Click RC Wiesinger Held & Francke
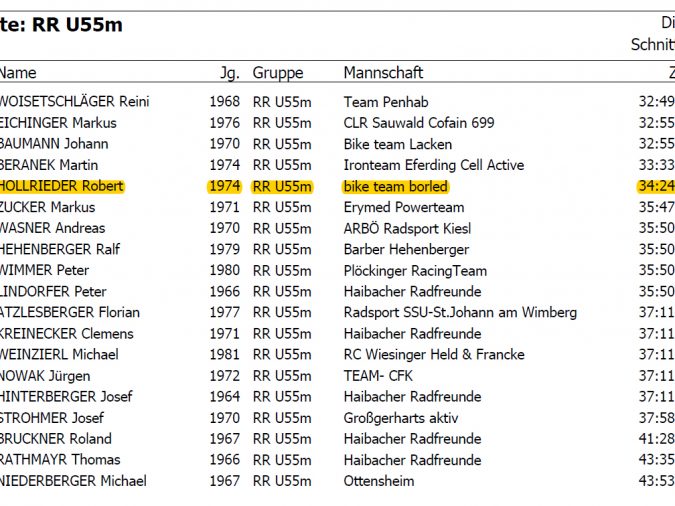This screenshot has height=506, width=675. (434, 354)
